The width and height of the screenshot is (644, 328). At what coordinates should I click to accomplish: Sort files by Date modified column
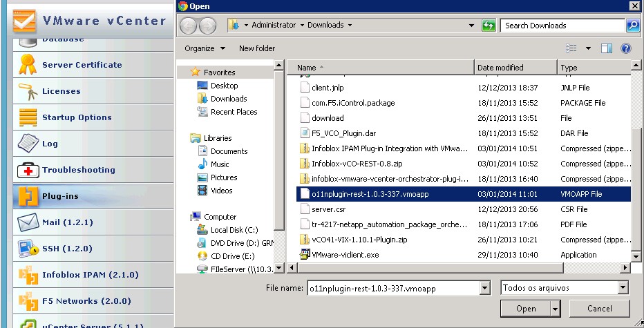[x=515, y=68]
